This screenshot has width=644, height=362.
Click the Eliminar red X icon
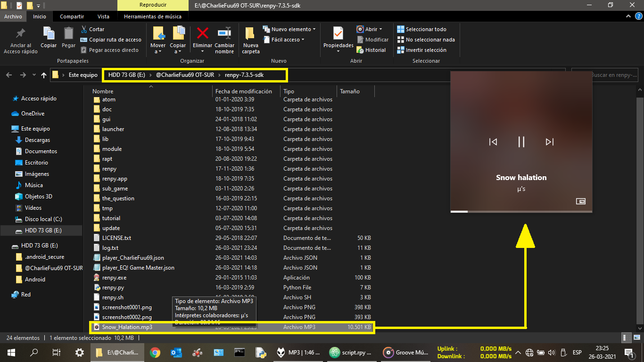coord(203,33)
